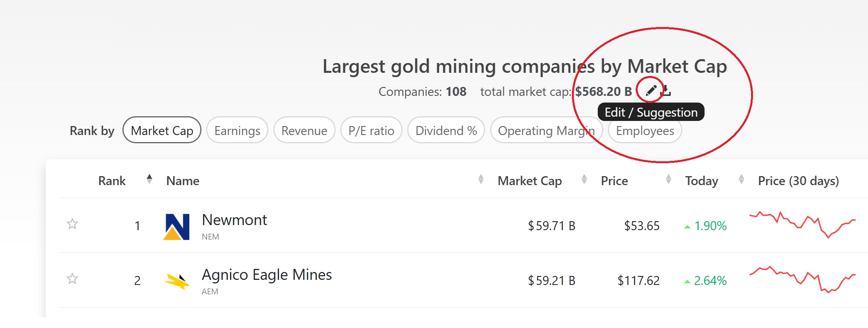
Task: Choose the Employees ranking option
Action: coord(645,130)
